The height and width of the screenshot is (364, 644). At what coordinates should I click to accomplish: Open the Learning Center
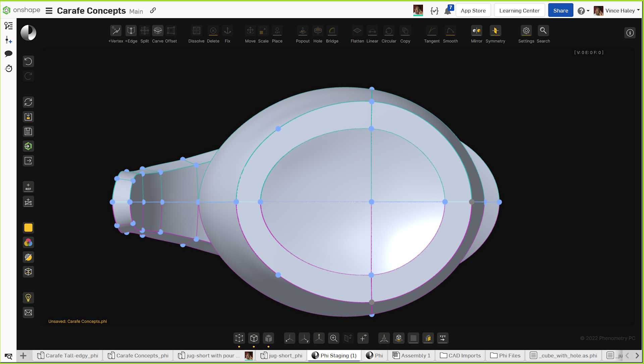[519, 11]
